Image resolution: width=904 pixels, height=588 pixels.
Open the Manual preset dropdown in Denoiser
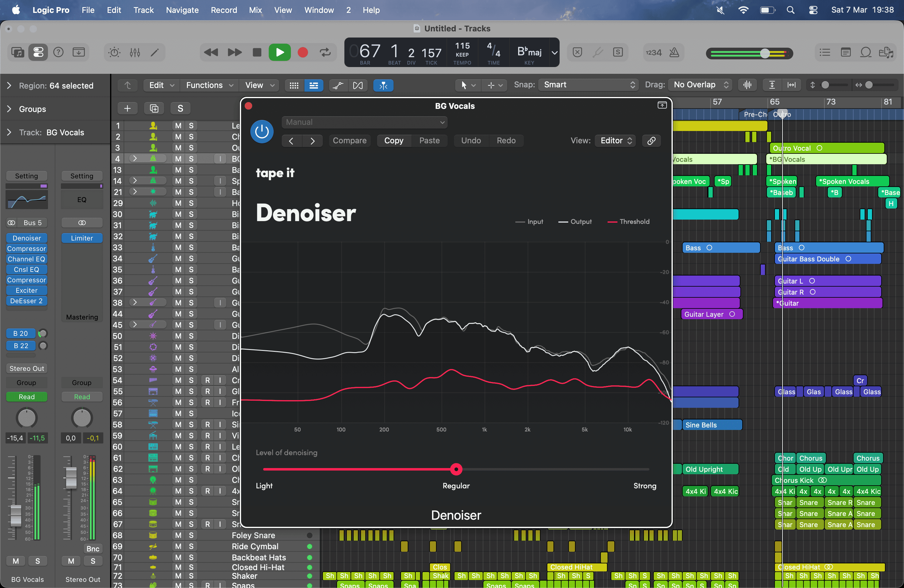pyautogui.click(x=364, y=122)
